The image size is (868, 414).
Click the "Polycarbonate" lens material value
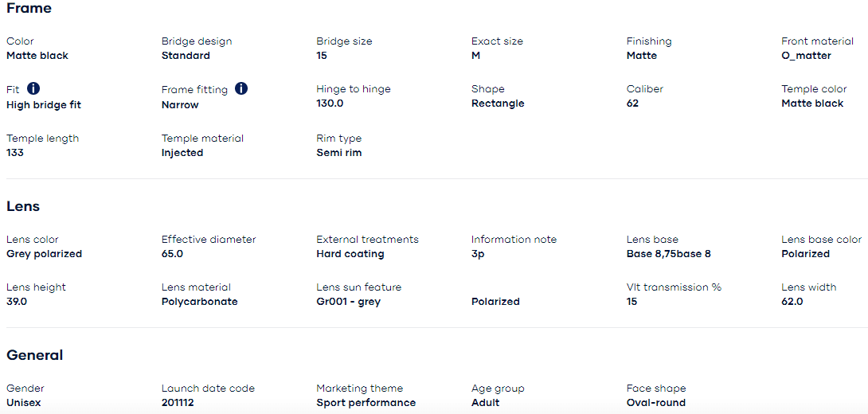click(199, 302)
